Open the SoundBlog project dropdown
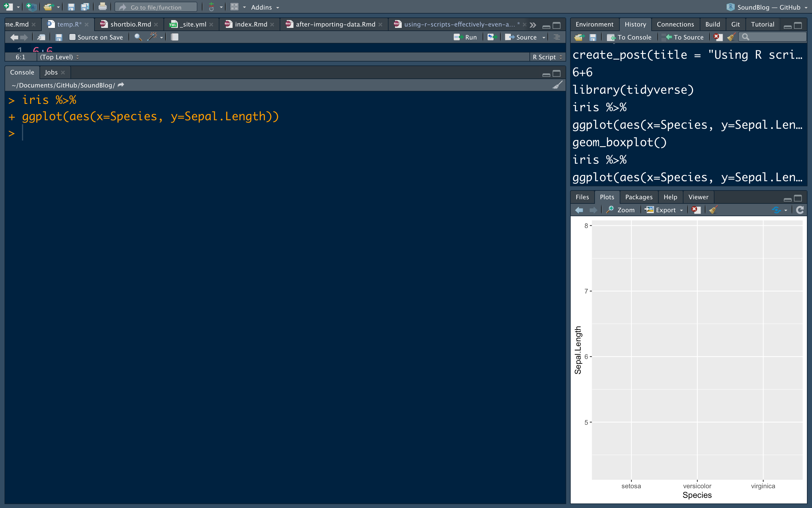 click(x=768, y=7)
